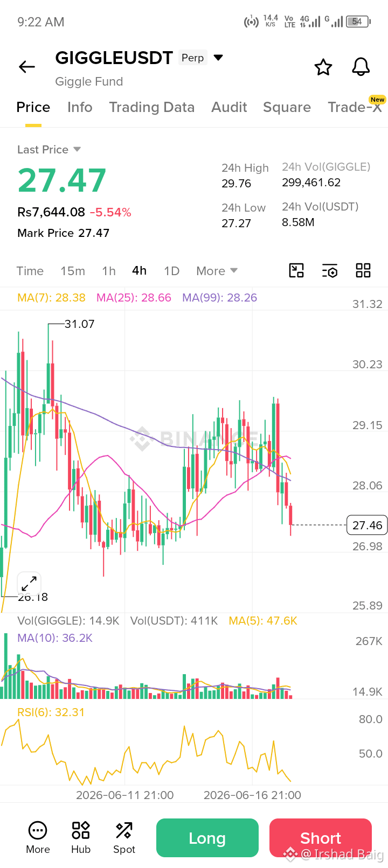Open the four-square grid layout icon

point(363,270)
